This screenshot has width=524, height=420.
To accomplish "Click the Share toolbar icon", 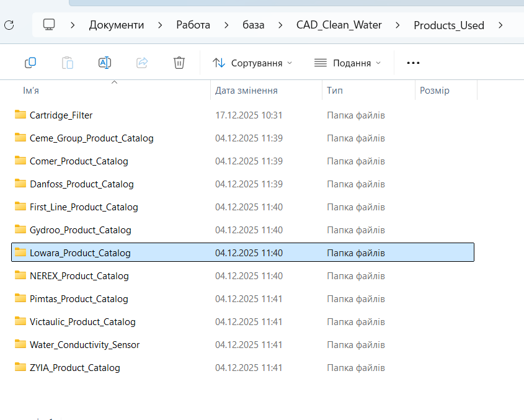I will (x=142, y=63).
